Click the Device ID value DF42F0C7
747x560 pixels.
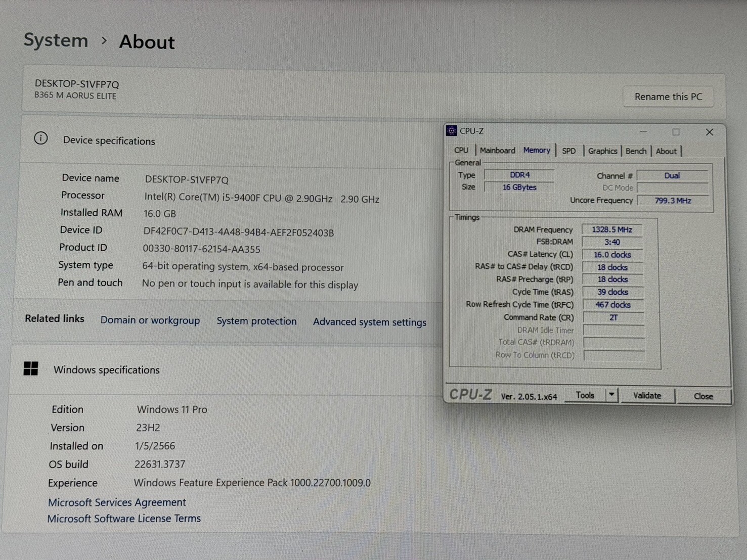tap(239, 232)
